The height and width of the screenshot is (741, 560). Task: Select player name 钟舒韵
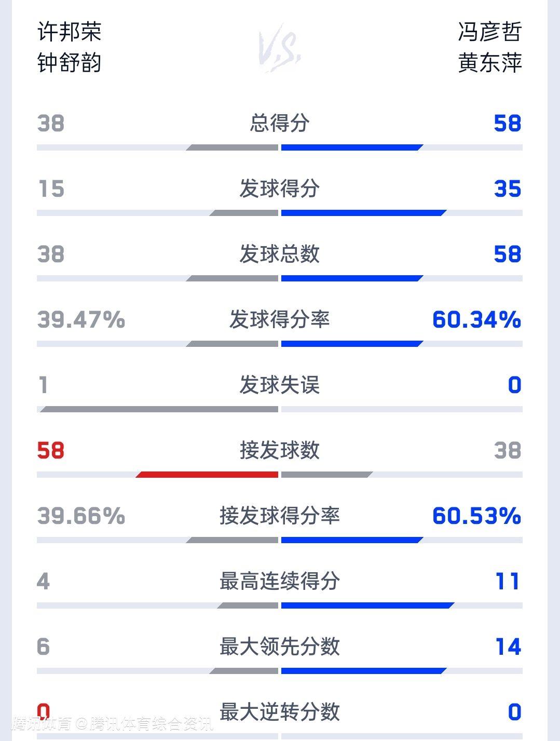[x=70, y=63]
